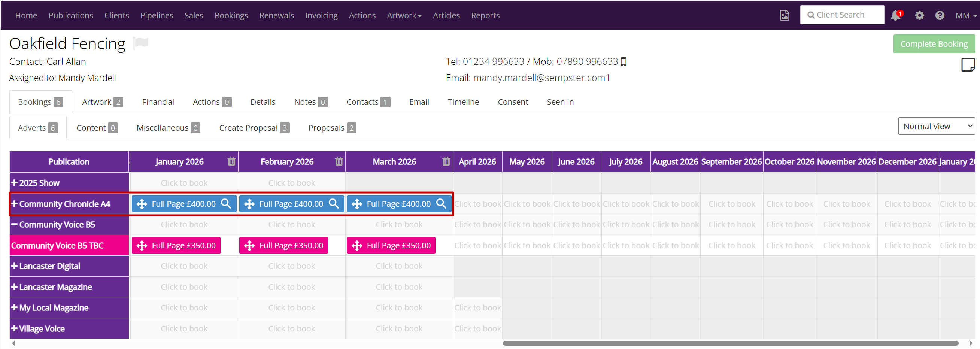
Task: Delete the March 2026 column via trash icon
Action: click(x=446, y=161)
